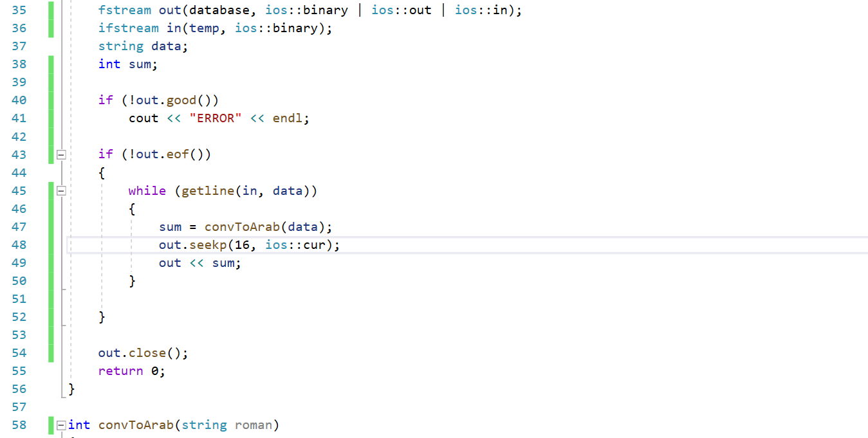The image size is (868, 438).
Task: Select line number 35 in the margin
Action: tap(19, 10)
